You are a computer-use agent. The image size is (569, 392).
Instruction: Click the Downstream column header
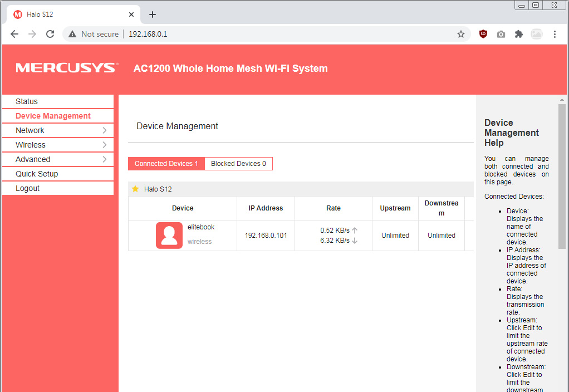pyautogui.click(x=442, y=208)
